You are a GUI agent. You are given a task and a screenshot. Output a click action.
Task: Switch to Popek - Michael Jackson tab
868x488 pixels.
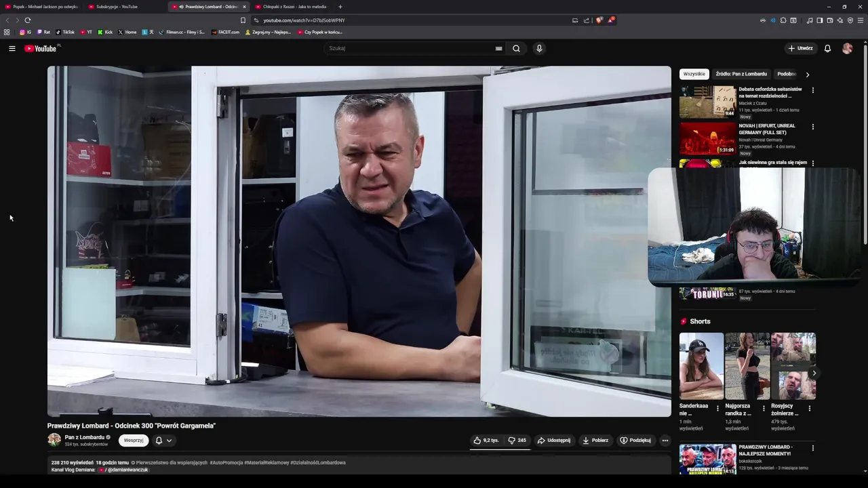pyautogui.click(x=43, y=7)
